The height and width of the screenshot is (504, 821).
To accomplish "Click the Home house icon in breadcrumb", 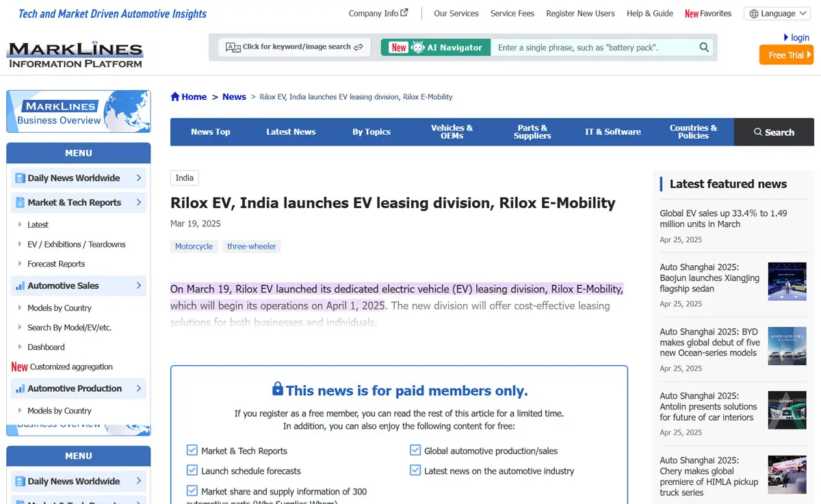I will 175,96.
